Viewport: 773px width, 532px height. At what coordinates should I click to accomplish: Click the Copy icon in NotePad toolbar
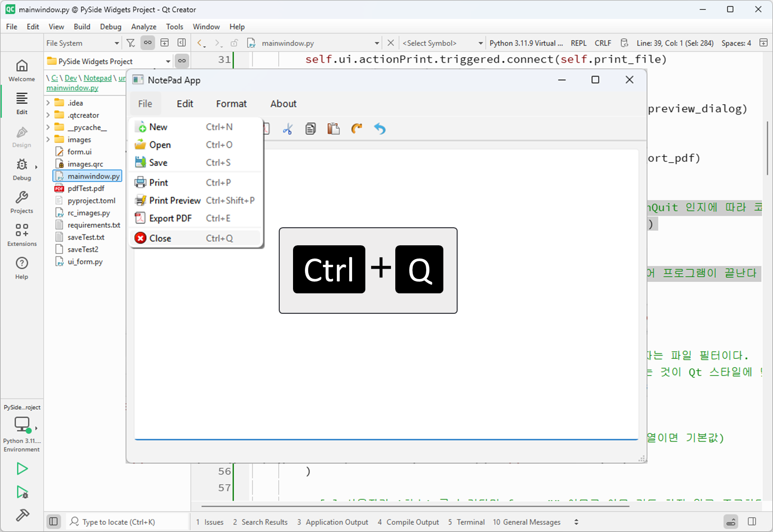click(310, 129)
